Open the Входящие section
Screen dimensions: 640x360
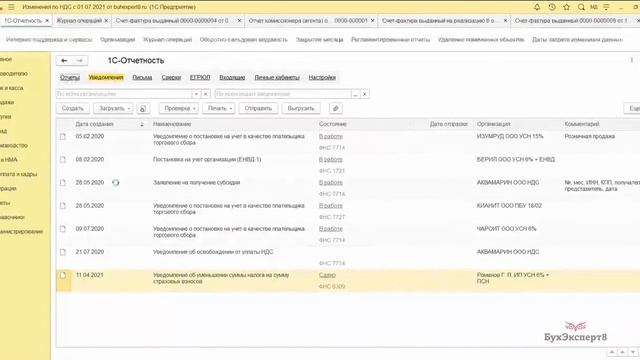click(232, 78)
